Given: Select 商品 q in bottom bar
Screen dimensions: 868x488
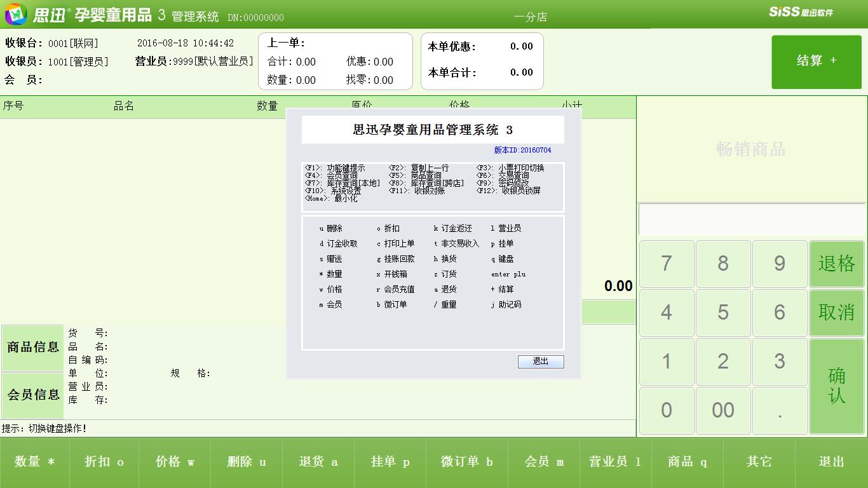Looking at the screenshot, I should pyautogui.click(x=687, y=462).
